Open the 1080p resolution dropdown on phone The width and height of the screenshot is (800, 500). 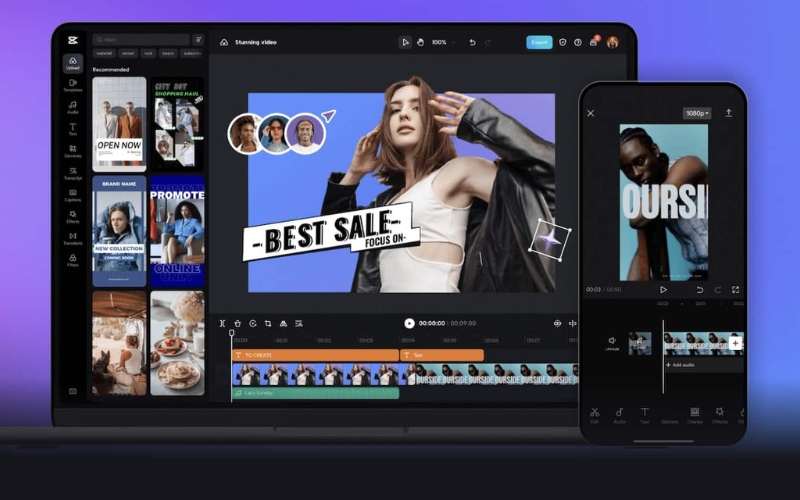point(697,113)
